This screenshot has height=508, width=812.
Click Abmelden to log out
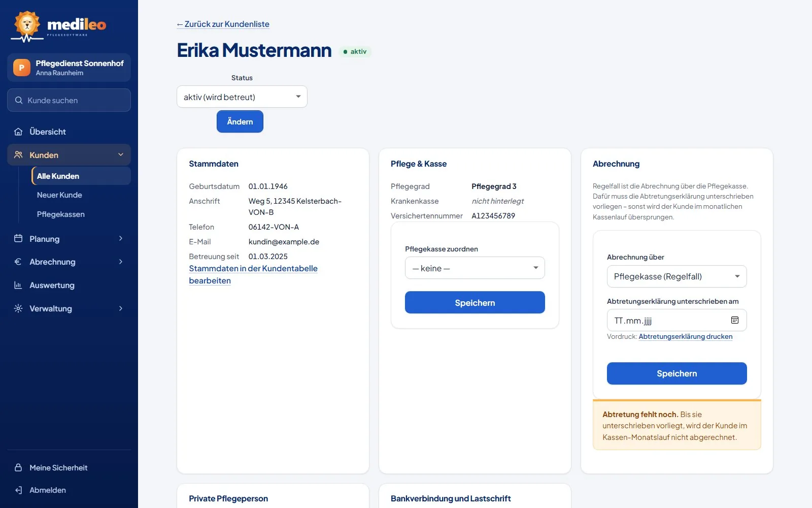click(69, 490)
